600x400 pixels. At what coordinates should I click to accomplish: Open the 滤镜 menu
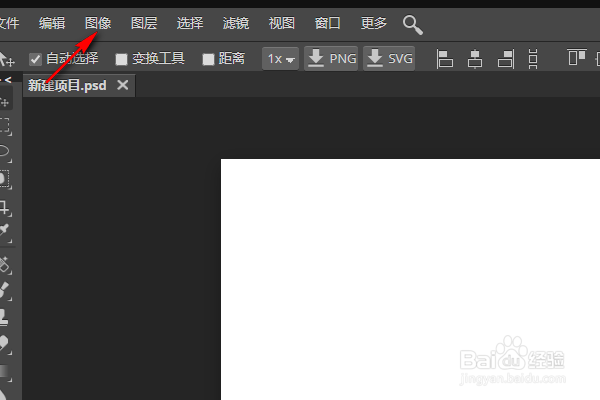coord(236,23)
